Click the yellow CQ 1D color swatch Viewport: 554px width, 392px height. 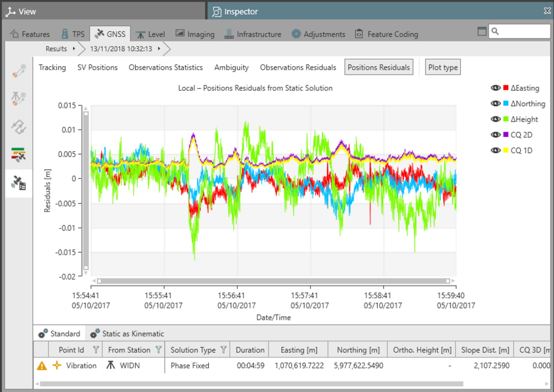tap(506, 150)
